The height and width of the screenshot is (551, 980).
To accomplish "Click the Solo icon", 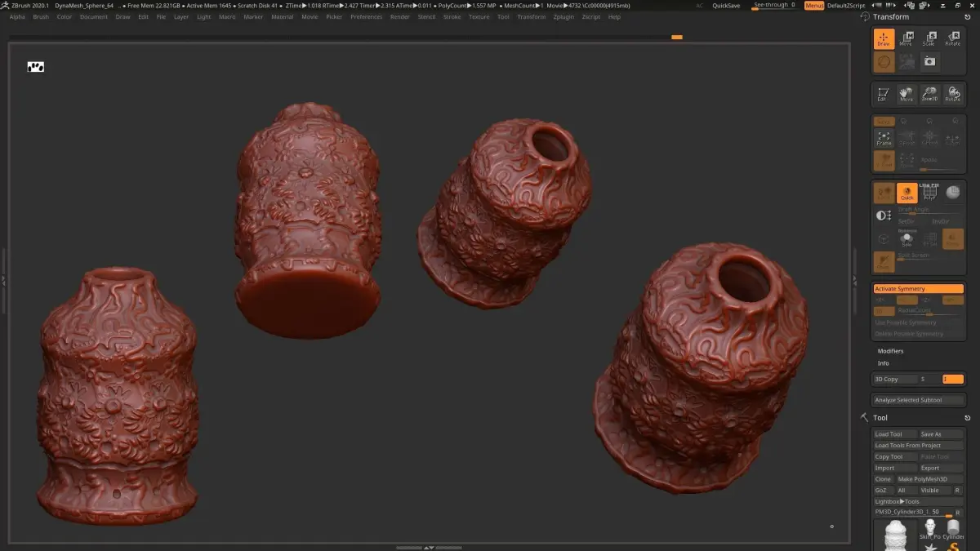I will click(x=906, y=239).
